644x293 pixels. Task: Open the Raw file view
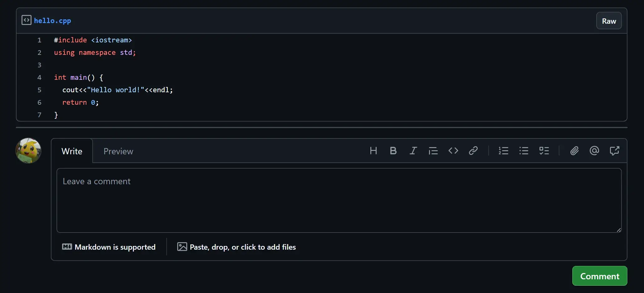tap(609, 21)
